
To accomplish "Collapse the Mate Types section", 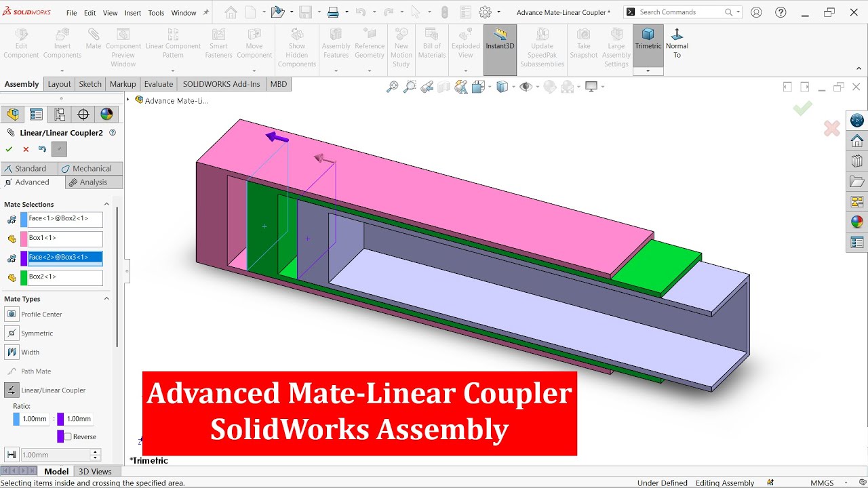I will tap(106, 299).
